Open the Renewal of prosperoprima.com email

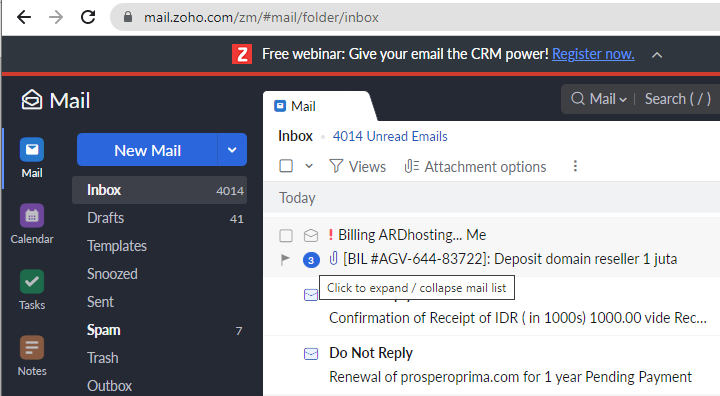click(510, 377)
